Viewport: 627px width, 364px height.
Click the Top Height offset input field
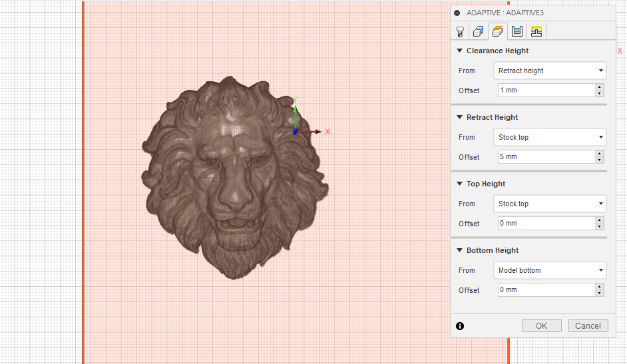pyautogui.click(x=544, y=224)
